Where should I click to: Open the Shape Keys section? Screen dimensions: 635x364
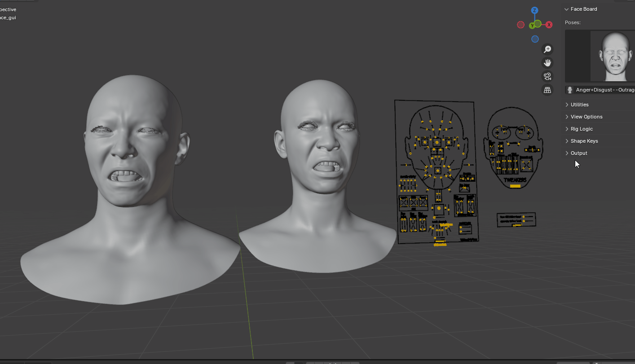584,141
